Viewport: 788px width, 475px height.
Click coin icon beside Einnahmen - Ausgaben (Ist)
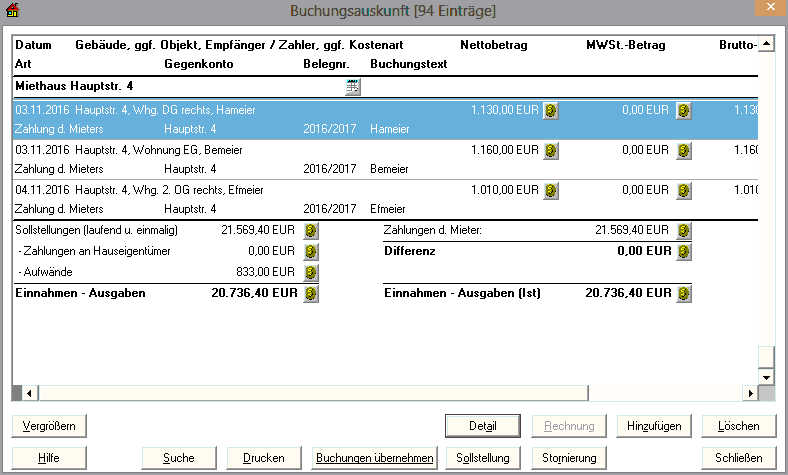coord(684,293)
